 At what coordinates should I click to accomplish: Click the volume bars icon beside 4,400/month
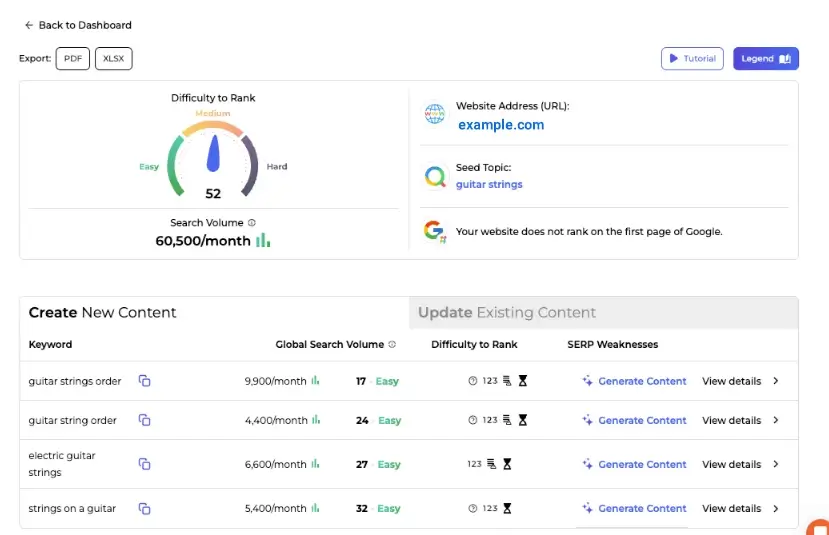316,419
